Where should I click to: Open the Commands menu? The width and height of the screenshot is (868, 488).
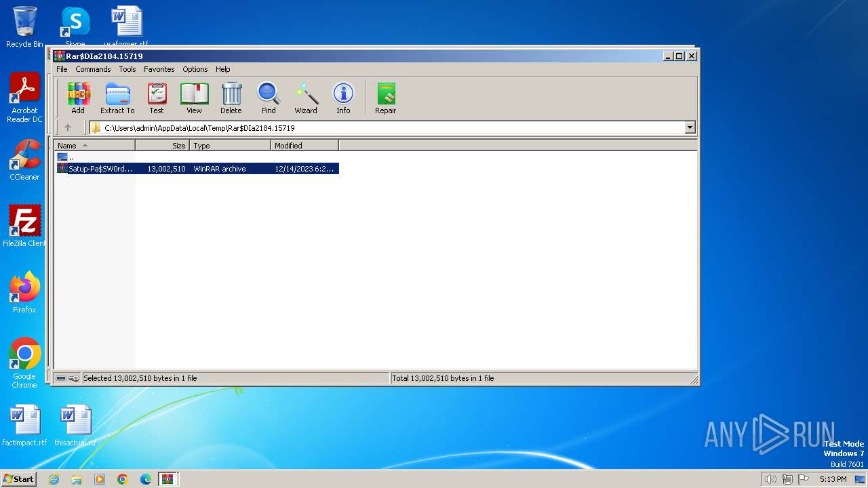pos(93,69)
